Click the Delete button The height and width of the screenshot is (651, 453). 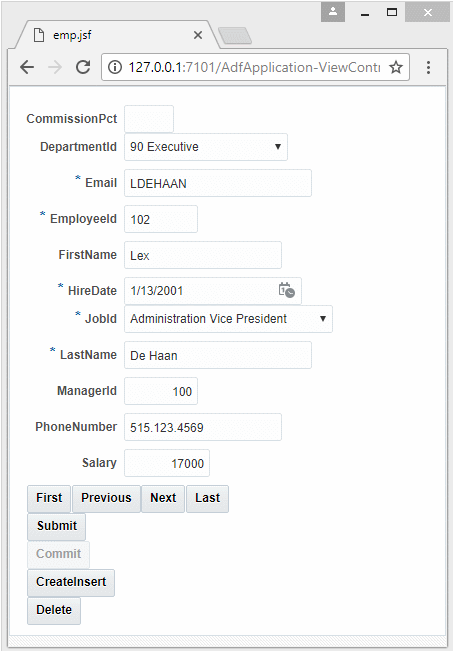54,610
